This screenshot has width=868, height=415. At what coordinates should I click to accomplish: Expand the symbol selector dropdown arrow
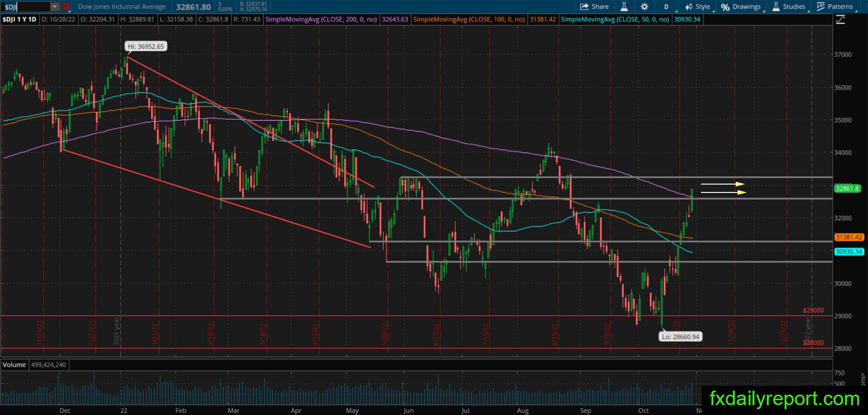[55, 7]
